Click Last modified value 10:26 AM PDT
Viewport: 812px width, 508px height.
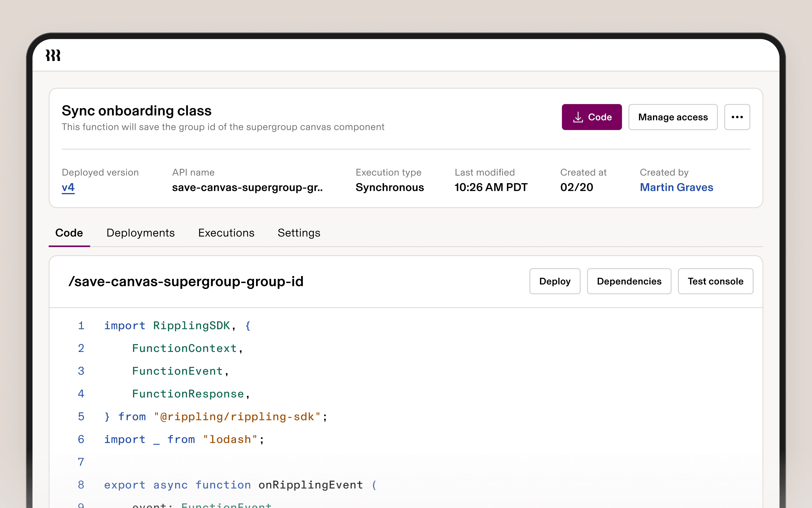pos(491,187)
